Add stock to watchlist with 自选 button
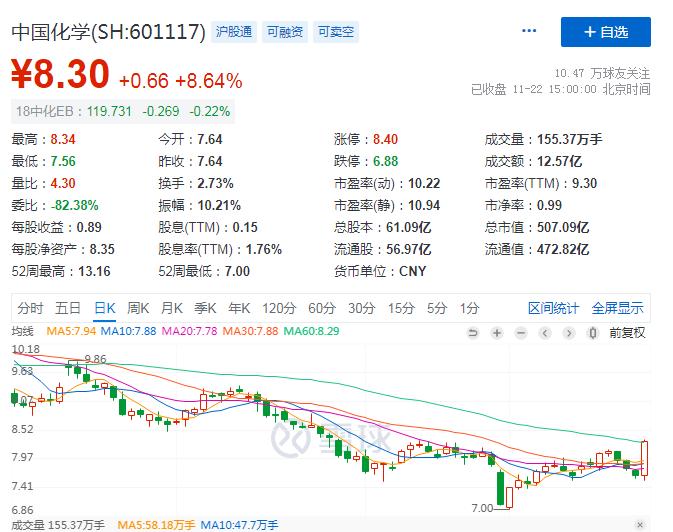Viewport: 673px width, 532px height. click(606, 32)
